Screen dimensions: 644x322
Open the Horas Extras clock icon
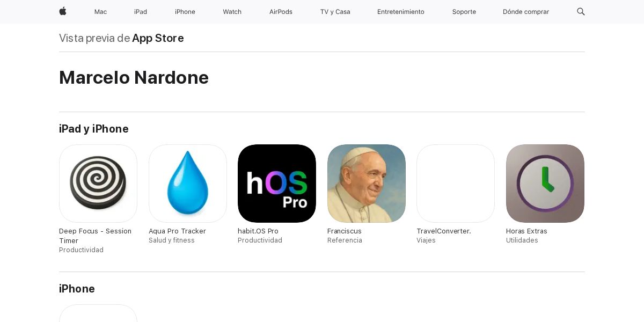pyautogui.click(x=545, y=184)
